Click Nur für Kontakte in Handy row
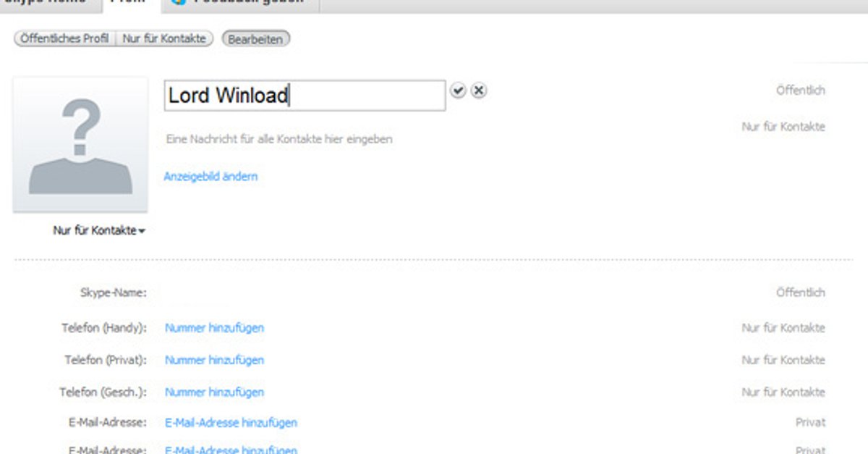This screenshot has height=454, width=868. coord(783,327)
